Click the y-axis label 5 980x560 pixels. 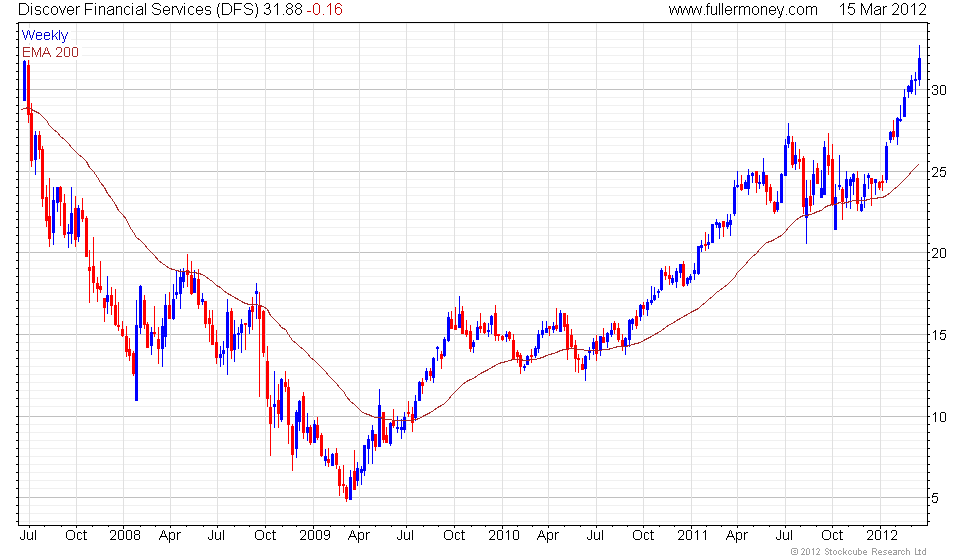click(935, 498)
